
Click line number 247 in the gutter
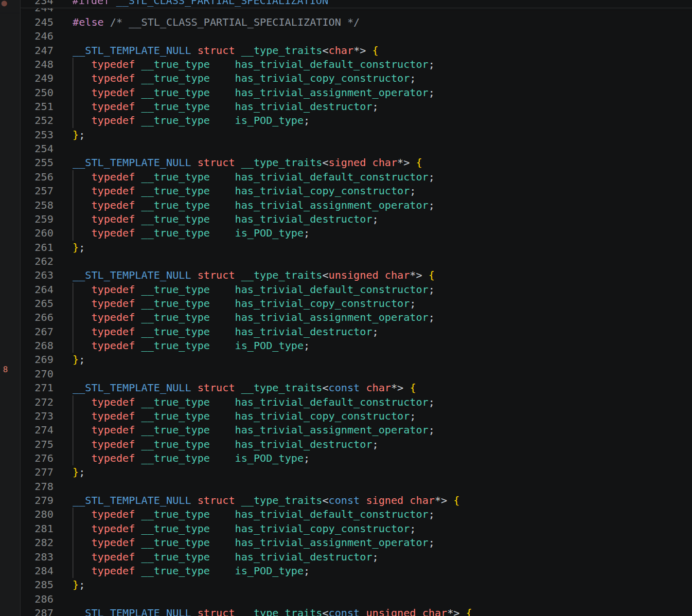(44, 50)
